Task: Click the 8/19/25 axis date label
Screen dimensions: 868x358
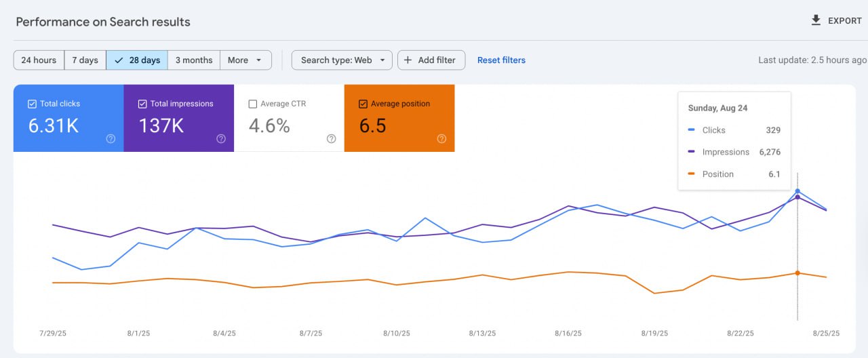Action: pos(654,334)
